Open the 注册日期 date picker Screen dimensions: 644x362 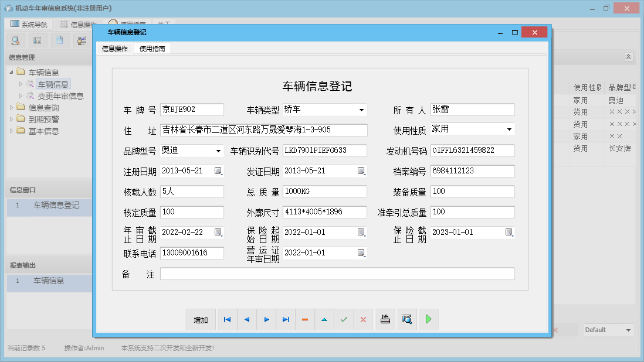(218, 171)
